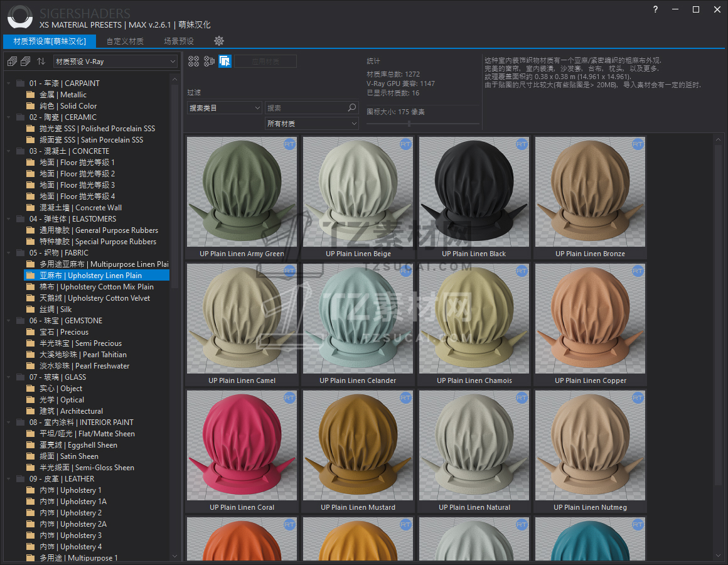Click the collapse all categories icon
The width and height of the screenshot is (728, 565).
(26, 62)
